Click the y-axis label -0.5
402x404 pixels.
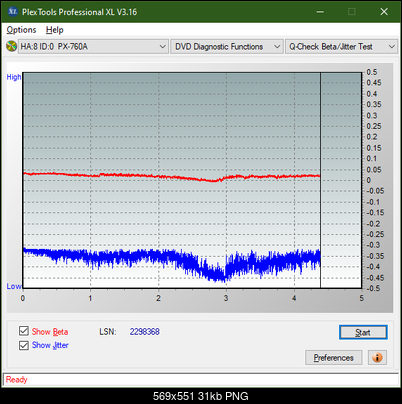click(x=373, y=288)
